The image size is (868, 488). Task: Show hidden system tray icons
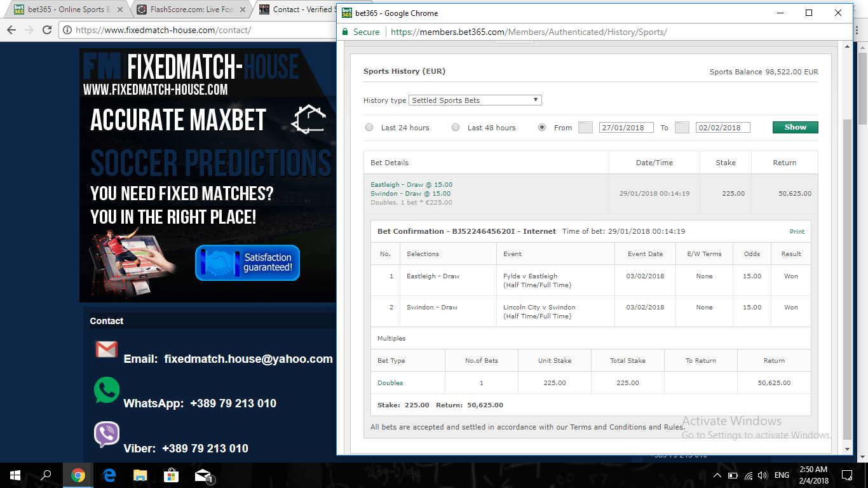(x=717, y=475)
